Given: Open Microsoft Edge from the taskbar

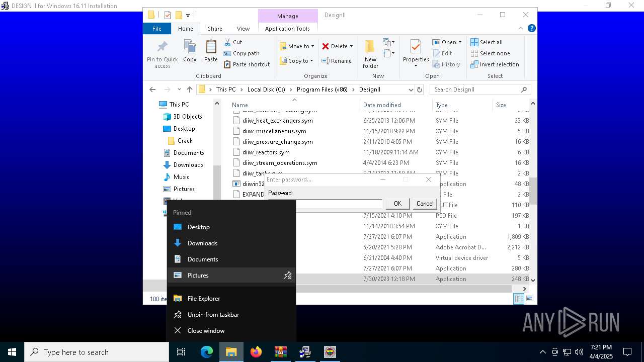Looking at the screenshot, I should (207, 352).
